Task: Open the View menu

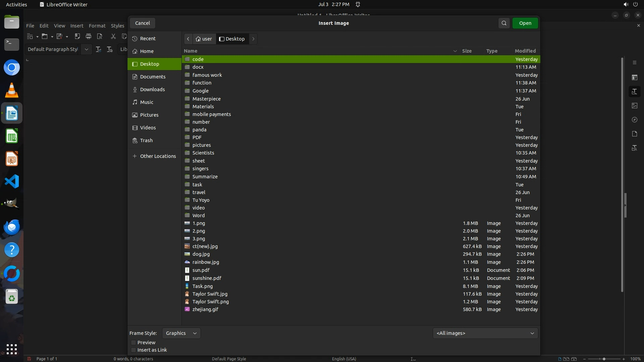Action: point(59,26)
